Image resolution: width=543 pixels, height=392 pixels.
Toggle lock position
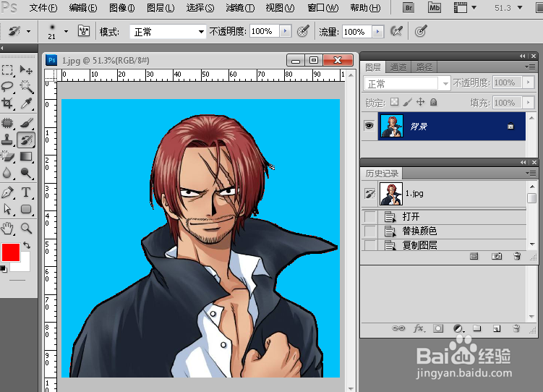[x=420, y=102]
